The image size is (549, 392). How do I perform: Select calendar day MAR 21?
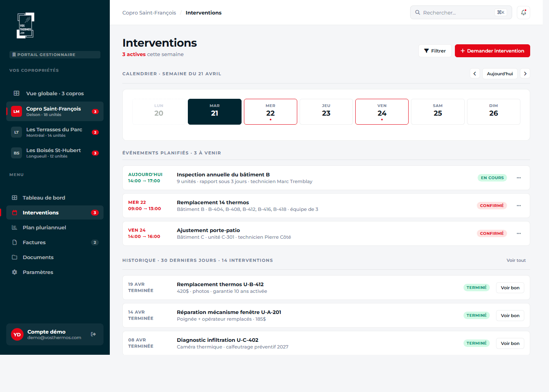click(215, 112)
